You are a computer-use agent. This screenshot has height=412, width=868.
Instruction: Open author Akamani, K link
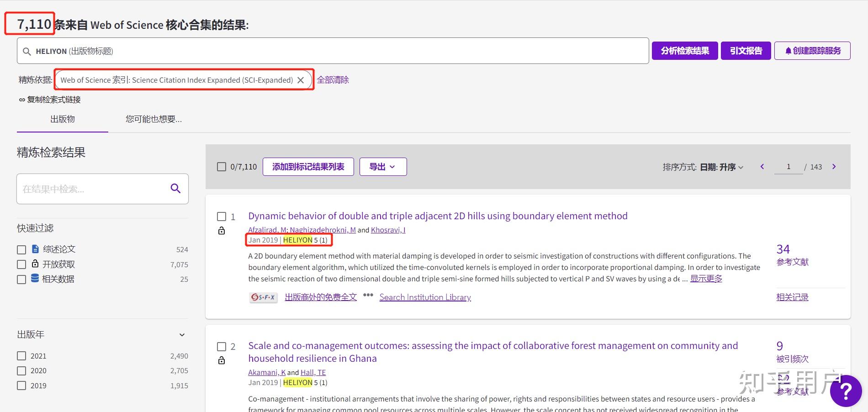tap(267, 372)
